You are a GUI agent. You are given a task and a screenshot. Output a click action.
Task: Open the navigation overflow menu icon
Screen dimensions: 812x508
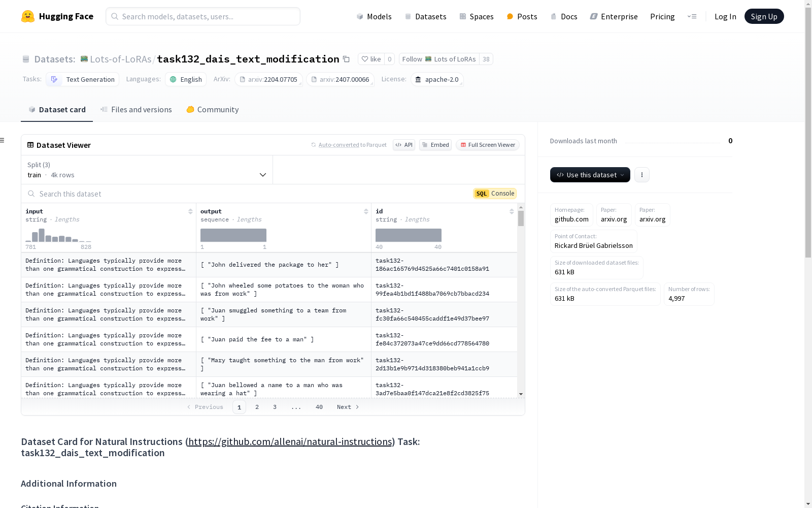[692, 16]
